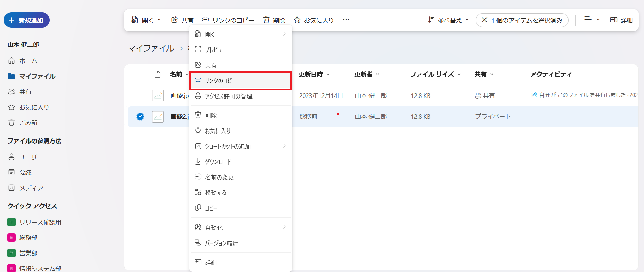The height and width of the screenshot is (272, 644).
Task: Choose バージョン履歴 in the context menu
Action: point(241,243)
